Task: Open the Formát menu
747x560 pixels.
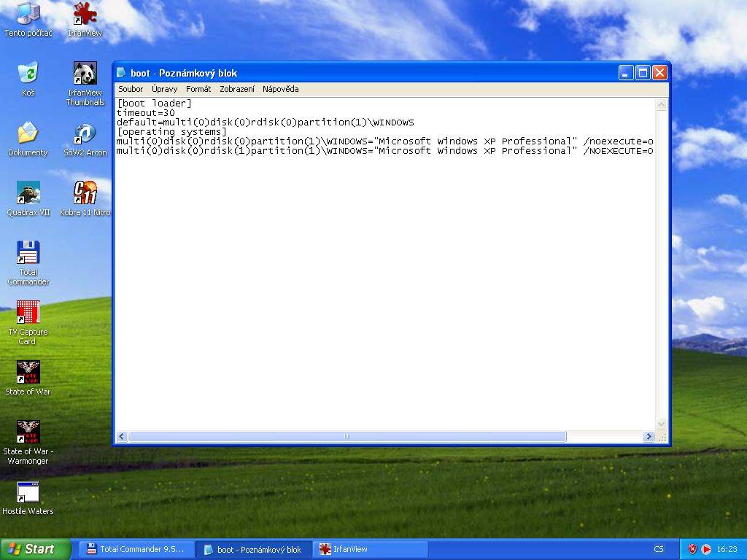Action: [x=198, y=89]
